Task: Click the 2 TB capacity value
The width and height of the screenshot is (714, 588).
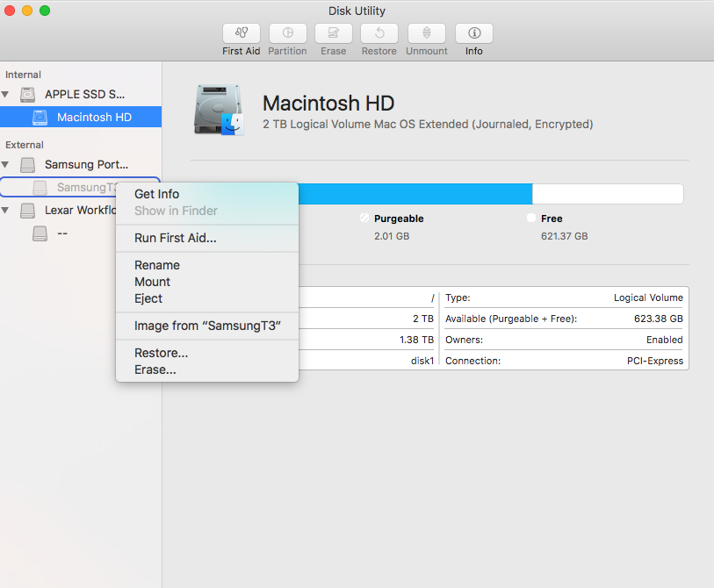Action: (x=423, y=319)
